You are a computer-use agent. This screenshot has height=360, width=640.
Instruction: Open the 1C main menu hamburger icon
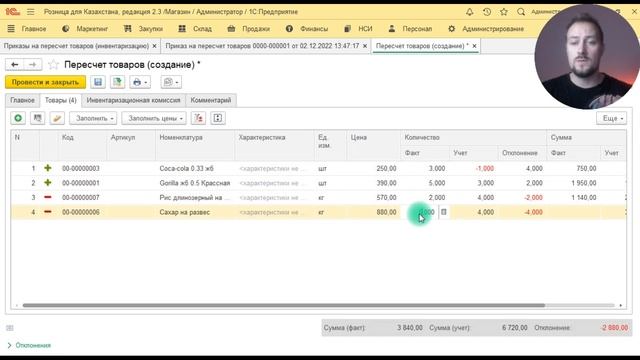31,12
